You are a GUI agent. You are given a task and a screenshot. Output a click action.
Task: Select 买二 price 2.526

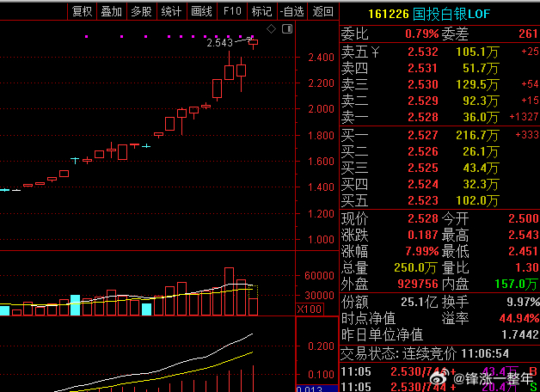click(x=423, y=151)
